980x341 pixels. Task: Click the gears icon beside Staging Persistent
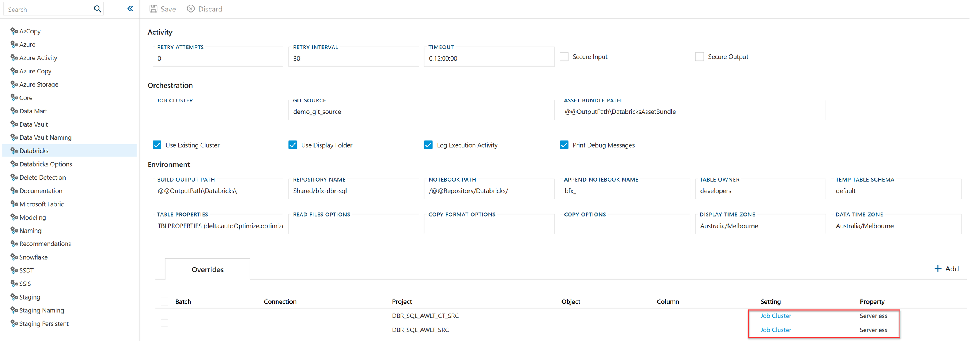14,323
